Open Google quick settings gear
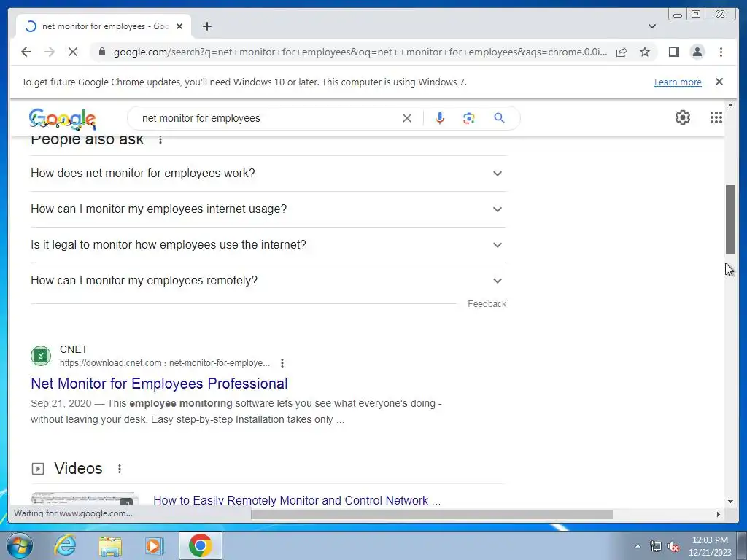 682,117
